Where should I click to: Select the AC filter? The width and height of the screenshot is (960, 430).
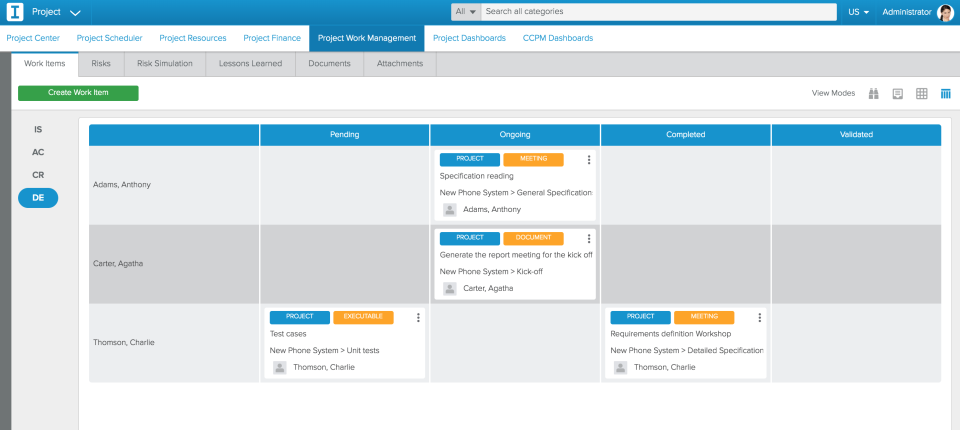[38, 153]
